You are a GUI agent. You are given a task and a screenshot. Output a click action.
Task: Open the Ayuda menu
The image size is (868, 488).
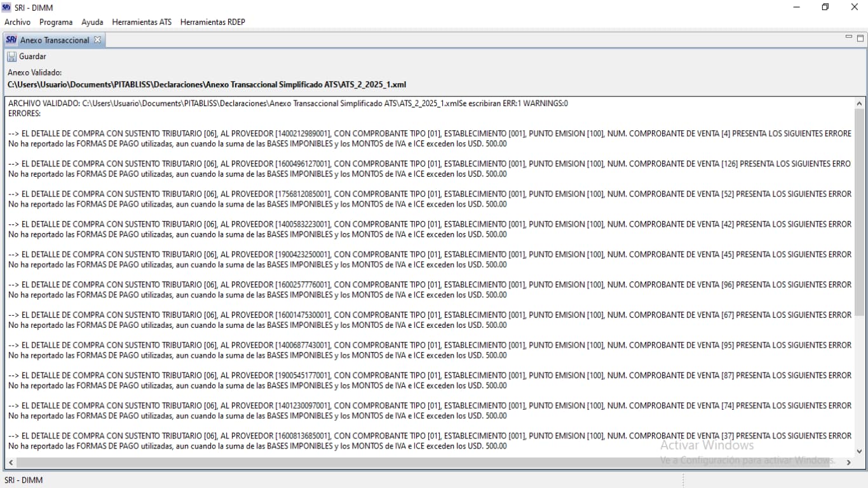click(92, 22)
